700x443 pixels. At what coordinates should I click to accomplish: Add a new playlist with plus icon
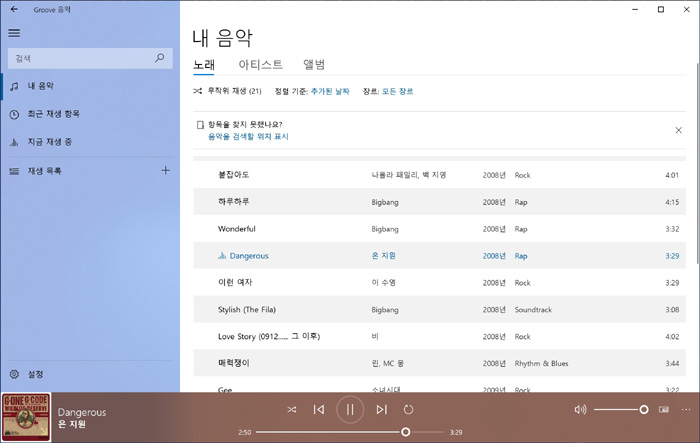(166, 170)
